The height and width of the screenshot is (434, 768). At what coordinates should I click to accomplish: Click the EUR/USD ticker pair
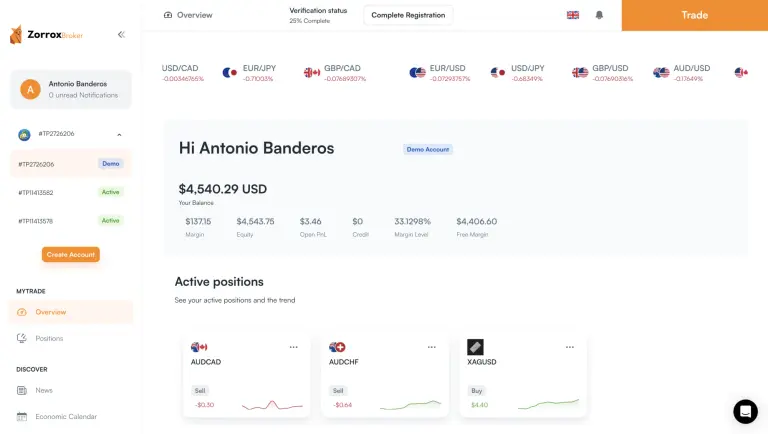445,68
